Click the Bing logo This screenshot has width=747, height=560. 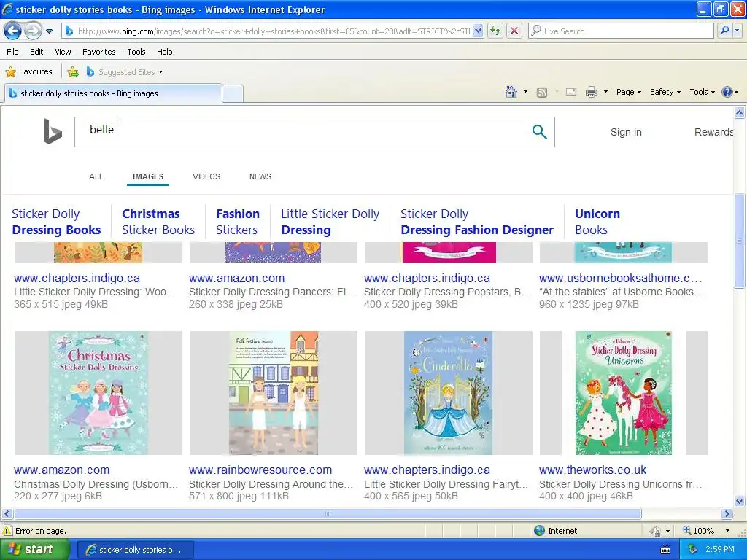[x=53, y=131]
